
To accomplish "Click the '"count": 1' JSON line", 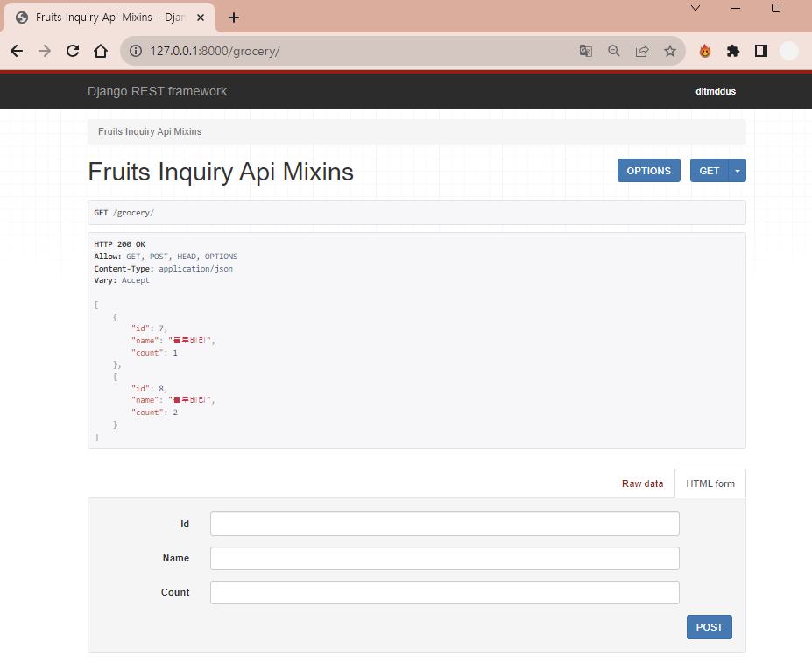I will (x=154, y=353).
